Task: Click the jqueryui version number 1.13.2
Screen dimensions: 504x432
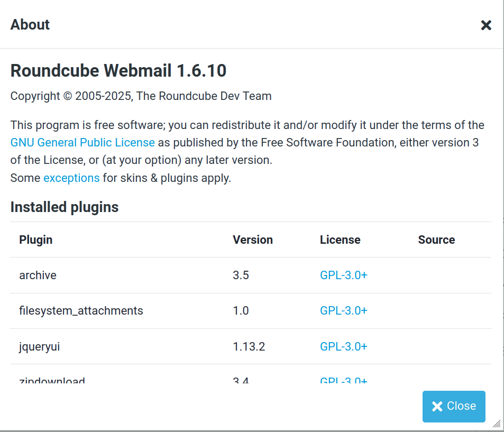Action: tap(249, 346)
